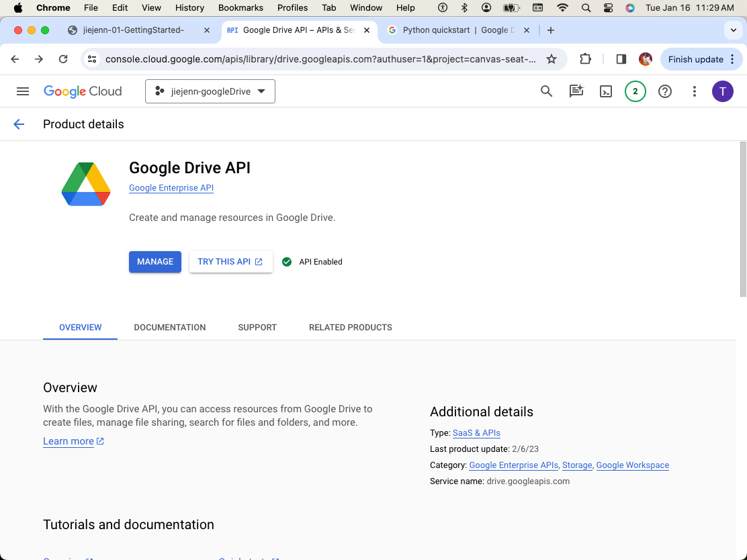Open the Cloud console search icon
This screenshot has width=747, height=560.
point(546,91)
